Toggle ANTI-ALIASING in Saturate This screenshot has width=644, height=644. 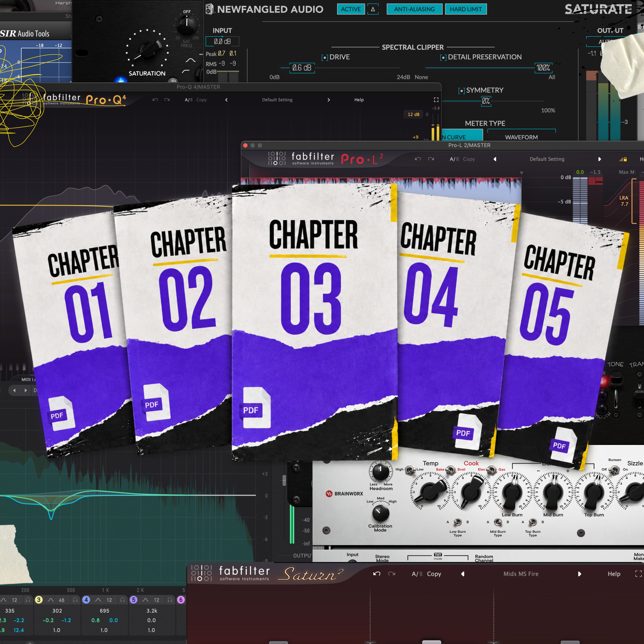[414, 9]
